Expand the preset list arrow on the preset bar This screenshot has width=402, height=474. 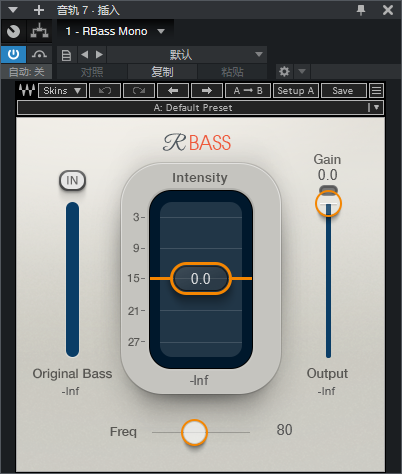[377, 107]
